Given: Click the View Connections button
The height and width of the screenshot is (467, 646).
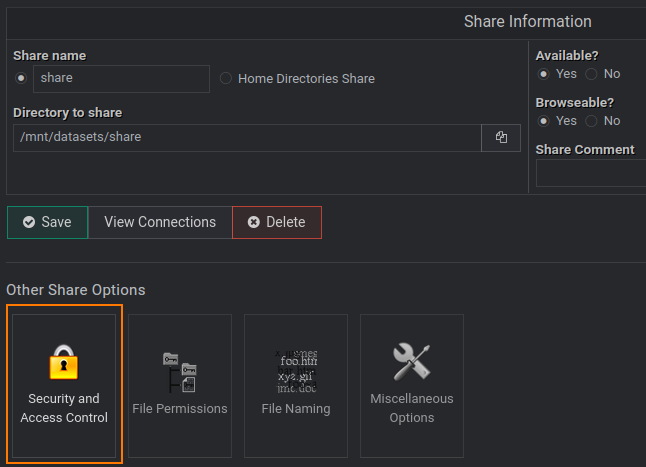Looking at the screenshot, I should click(x=160, y=222).
